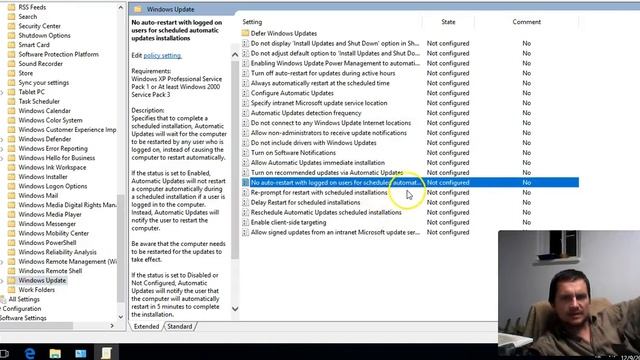Select 'Enabling Windows Update Power Management' policy
Viewport: 640px width, 360px height.
pos(335,63)
